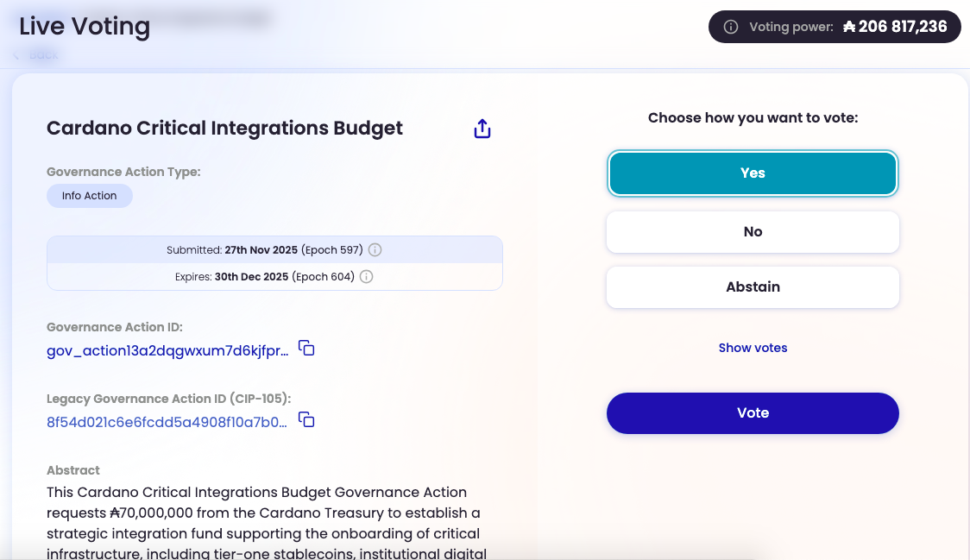Click the faded Back chevron arrow

16,55
